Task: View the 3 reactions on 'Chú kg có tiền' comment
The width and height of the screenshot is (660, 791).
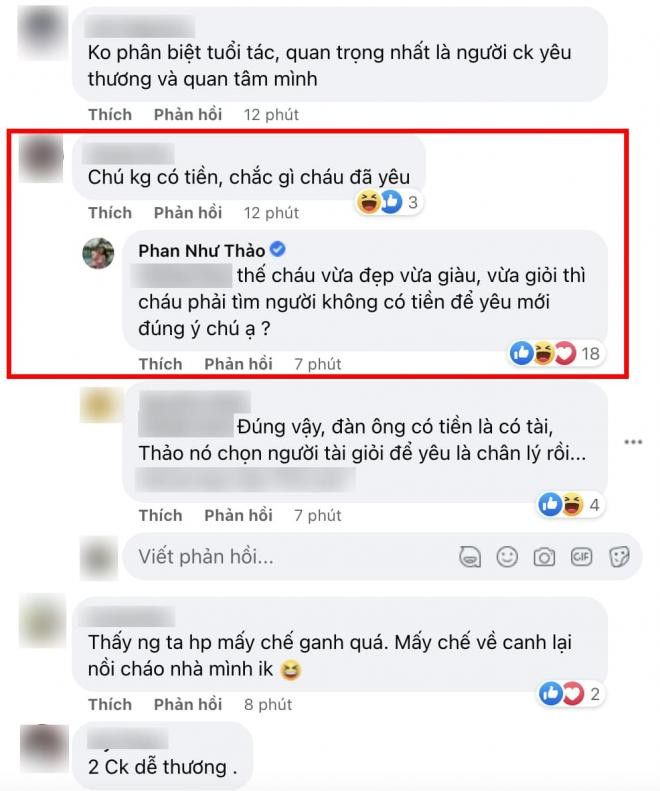Action: [x=388, y=202]
